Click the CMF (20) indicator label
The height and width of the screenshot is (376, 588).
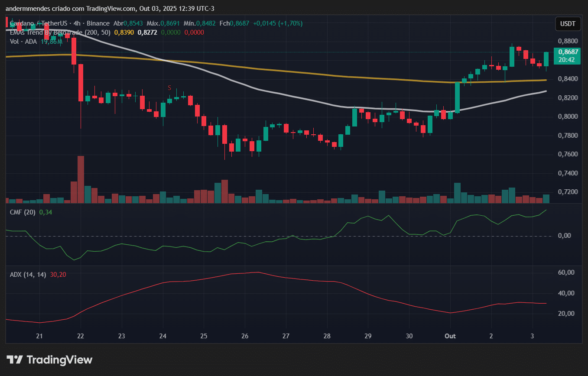[x=23, y=212]
